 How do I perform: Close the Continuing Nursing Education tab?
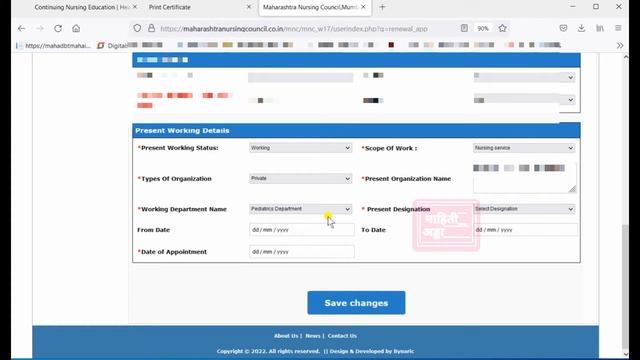(135, 7)
